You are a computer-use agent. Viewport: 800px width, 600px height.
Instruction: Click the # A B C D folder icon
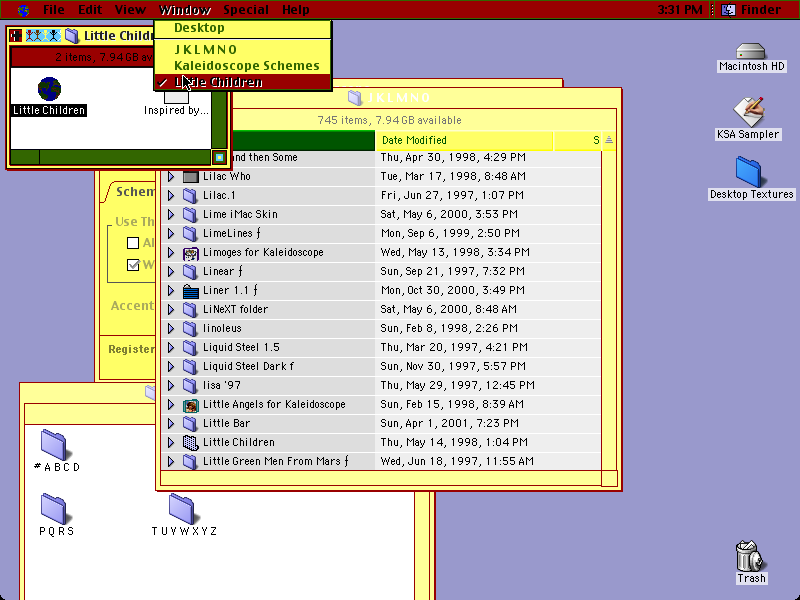click(x=54, y=445)
